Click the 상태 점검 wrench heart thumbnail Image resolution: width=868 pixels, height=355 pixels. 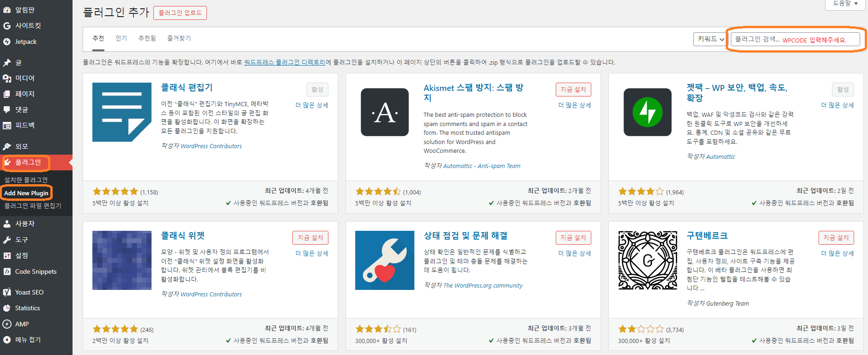[x=385, y=260]
